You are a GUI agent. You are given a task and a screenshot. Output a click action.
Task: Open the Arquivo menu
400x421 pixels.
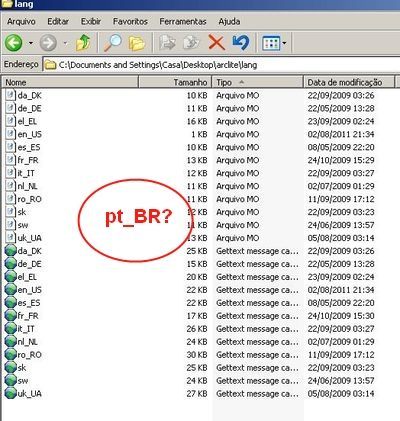click(21, 22)
